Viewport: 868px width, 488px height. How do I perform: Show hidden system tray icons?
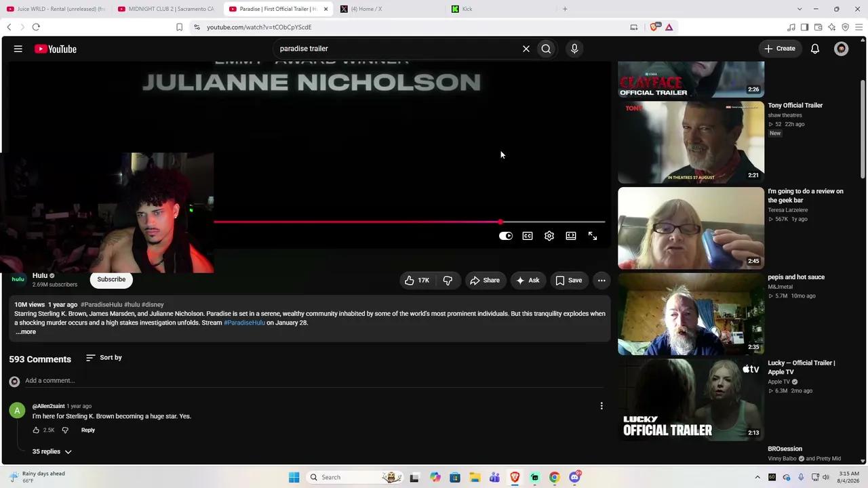click(757, 477)
